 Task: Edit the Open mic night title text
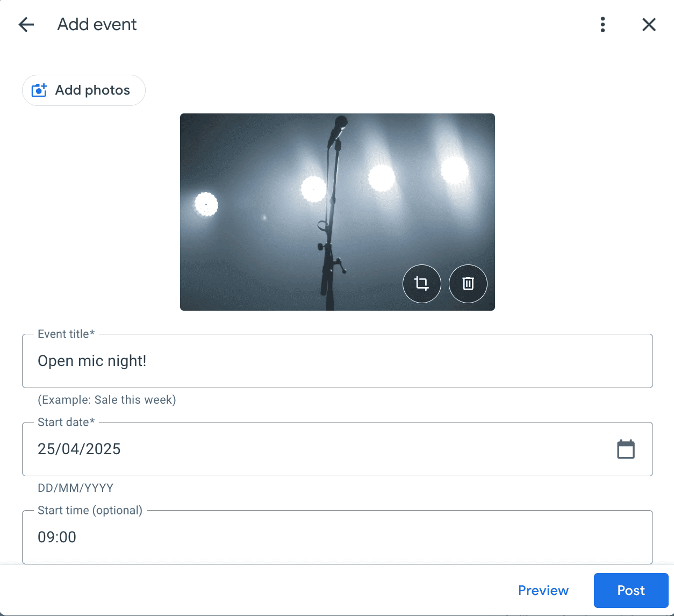(92, 361)
